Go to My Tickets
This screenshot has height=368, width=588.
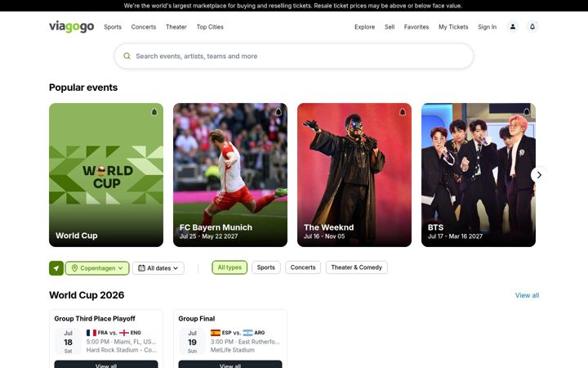click(453, 27)
